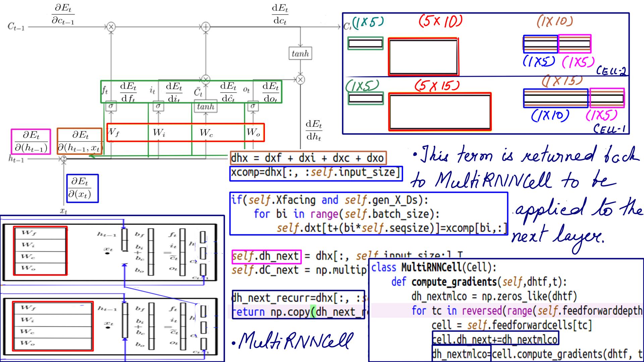Screen dimensions: 644x362
Task: Click the tanh box under the C̄t gate
Action: [206, 106]
